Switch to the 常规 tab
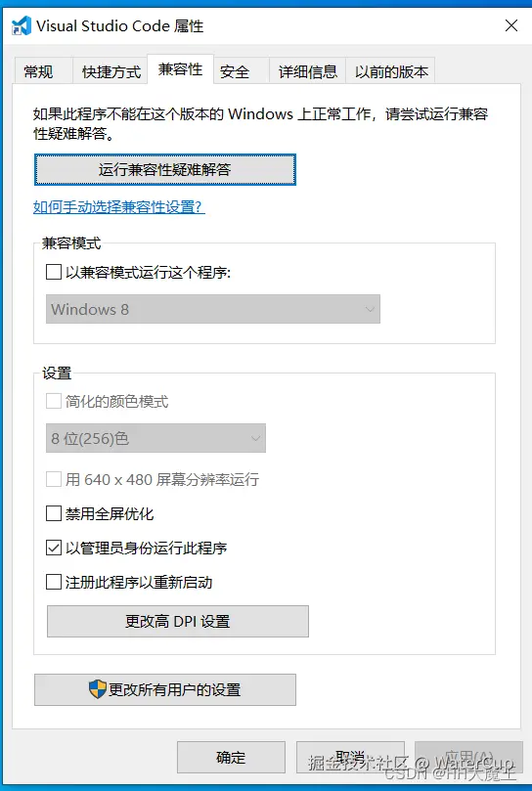Viewport: 532px width, 791px height. click(x=39, y=71)
